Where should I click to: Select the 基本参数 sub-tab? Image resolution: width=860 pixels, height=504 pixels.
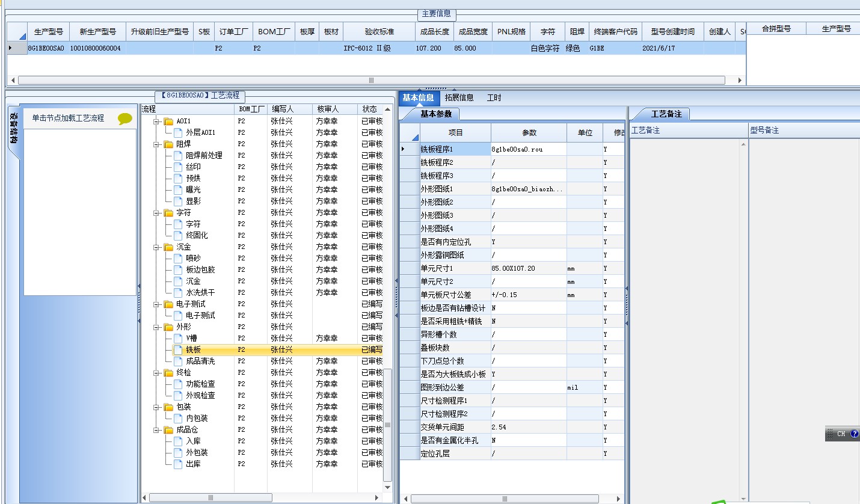436,114
